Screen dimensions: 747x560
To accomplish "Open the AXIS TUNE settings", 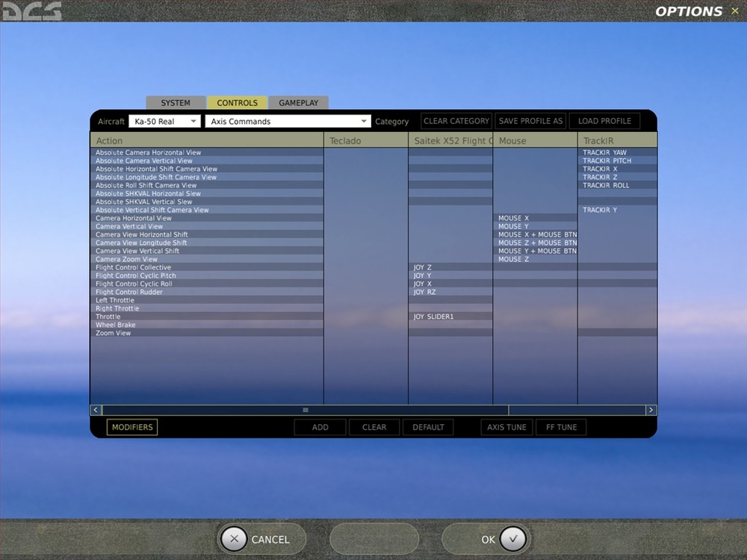I will 506,427.
